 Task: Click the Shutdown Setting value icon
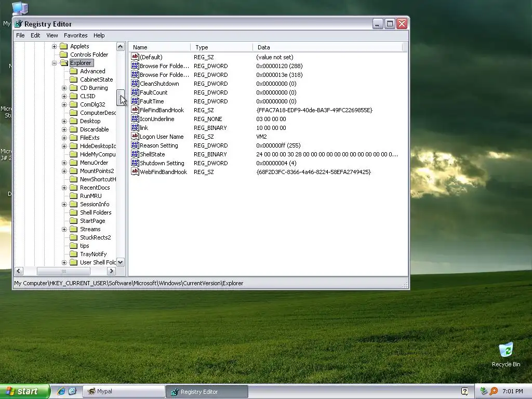point(135,163)
